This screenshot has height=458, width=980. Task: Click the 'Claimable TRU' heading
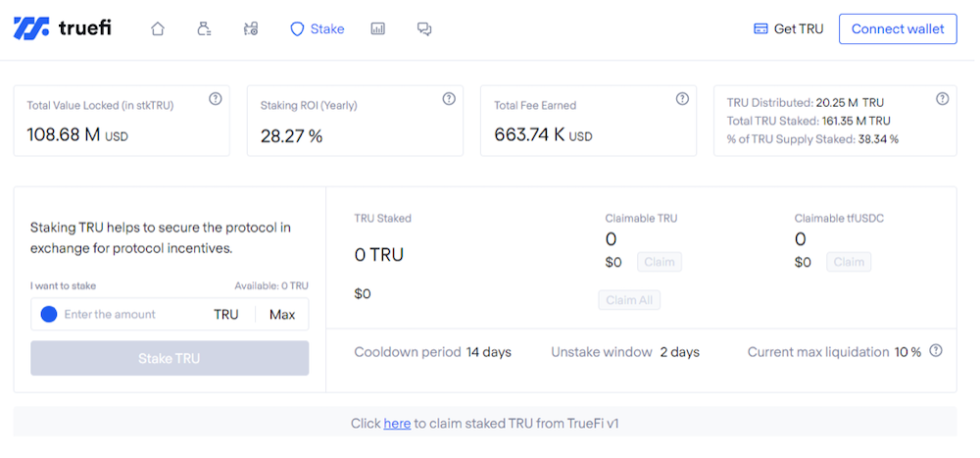coord(641,219)
